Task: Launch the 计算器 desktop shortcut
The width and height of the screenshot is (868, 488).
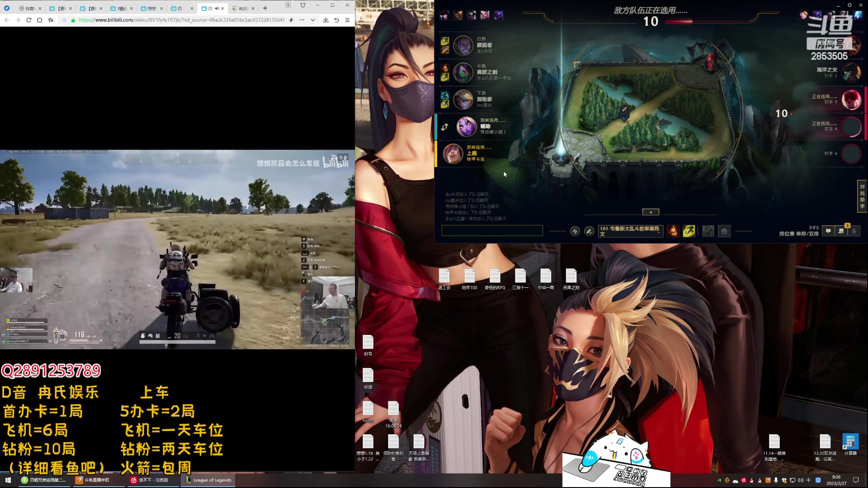Action: pos(850,445)
